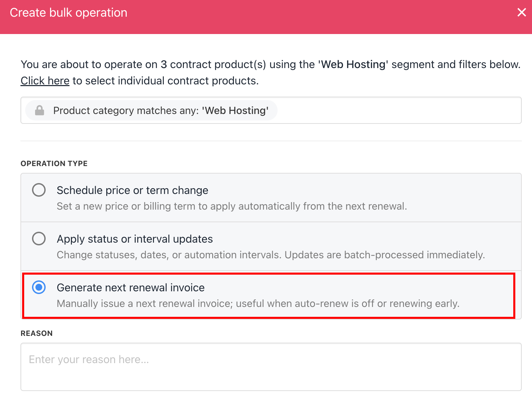The image size is (532, 407).
Task: Click the 'Create bulk operation' header title
Action: (68, 13)
